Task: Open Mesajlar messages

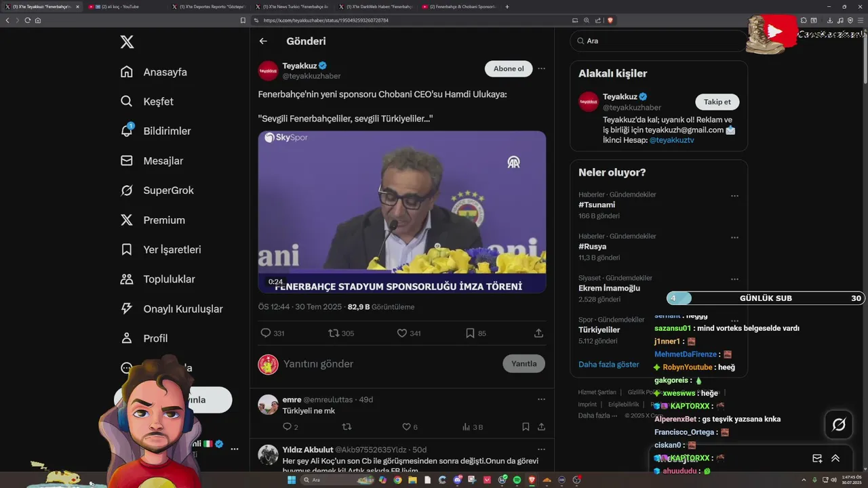Action: [x=152, y=161]
